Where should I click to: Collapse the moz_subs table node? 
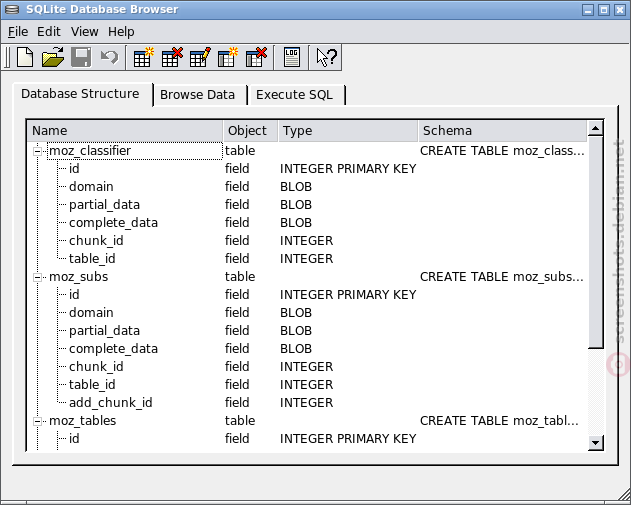37,277
